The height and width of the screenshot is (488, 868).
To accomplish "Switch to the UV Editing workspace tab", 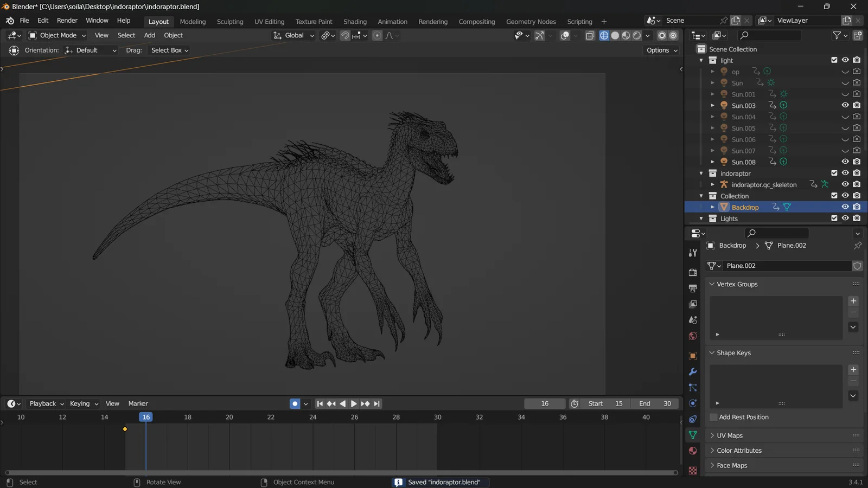I will (x=269, y=22).
